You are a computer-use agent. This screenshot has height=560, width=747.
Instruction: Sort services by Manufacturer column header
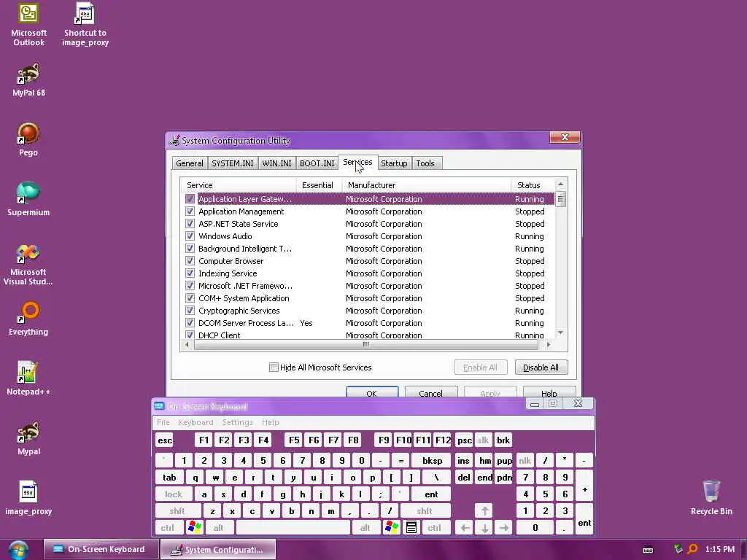(426, 184)
